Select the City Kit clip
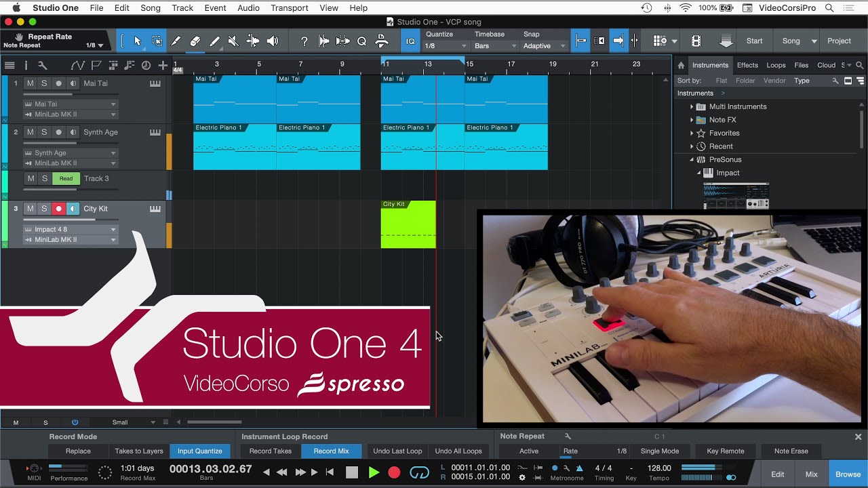 click(408, 224)
